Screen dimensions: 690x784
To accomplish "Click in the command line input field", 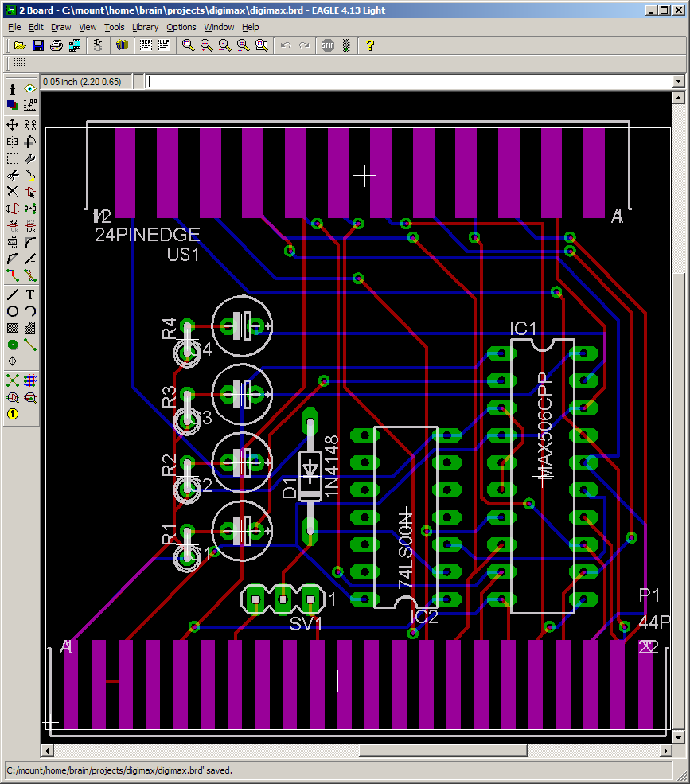I will tap(409, 81).
